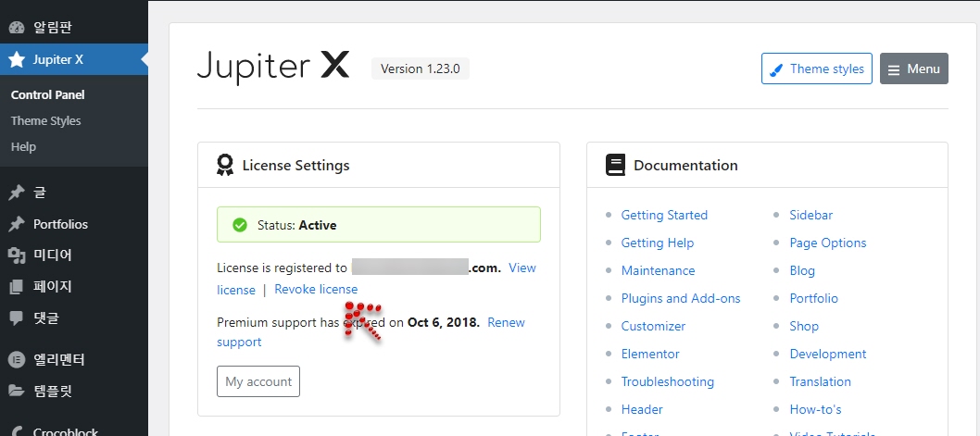Open How-to's documentation link

816,410
